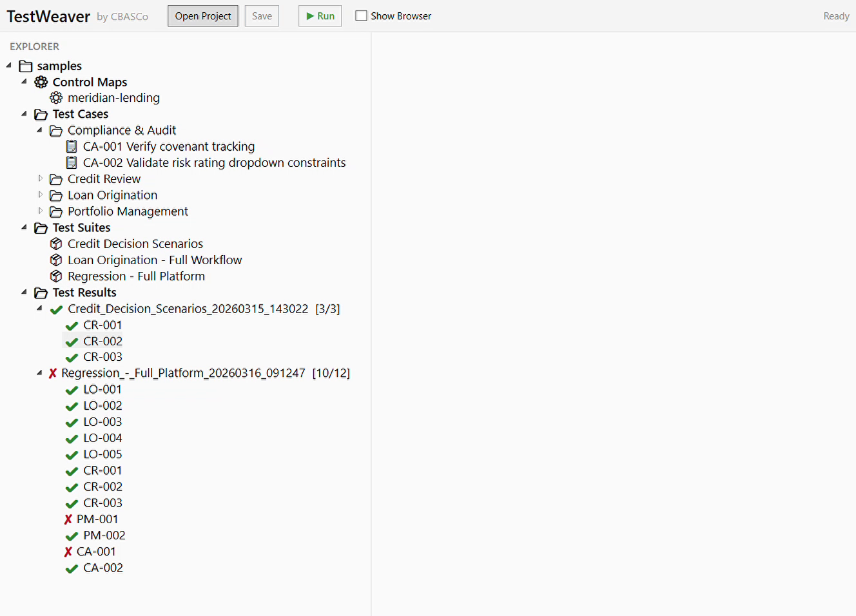Click the checkmark next to PM-002
The width and height of the screenshot is (856, 616).
point(71,535)
